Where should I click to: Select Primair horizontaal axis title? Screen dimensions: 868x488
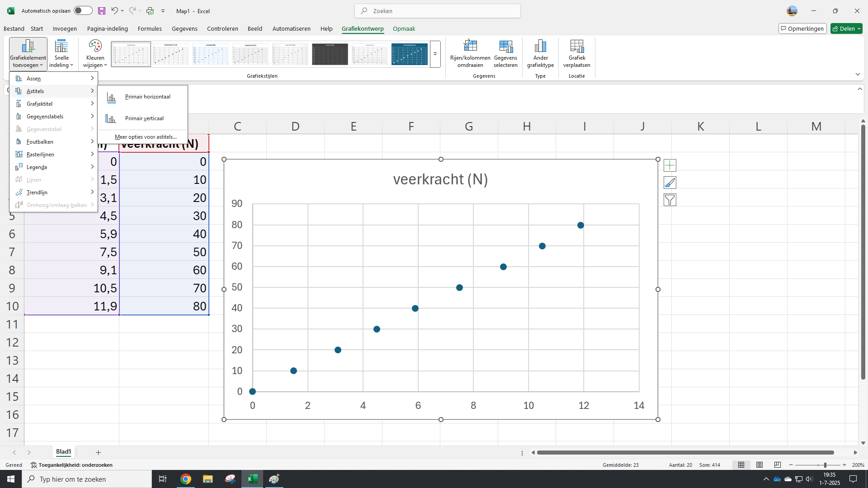147,97
